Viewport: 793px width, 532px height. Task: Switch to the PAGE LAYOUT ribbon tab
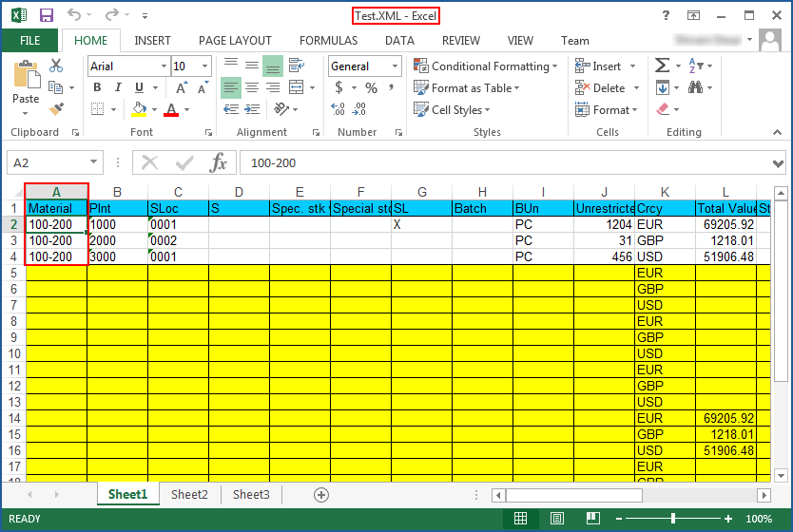point(235,41)
